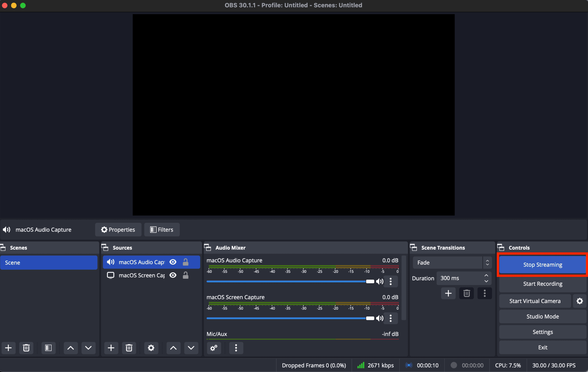
Task: Mute macOS Screen Capture in mixer
Action: pos(380,318)
